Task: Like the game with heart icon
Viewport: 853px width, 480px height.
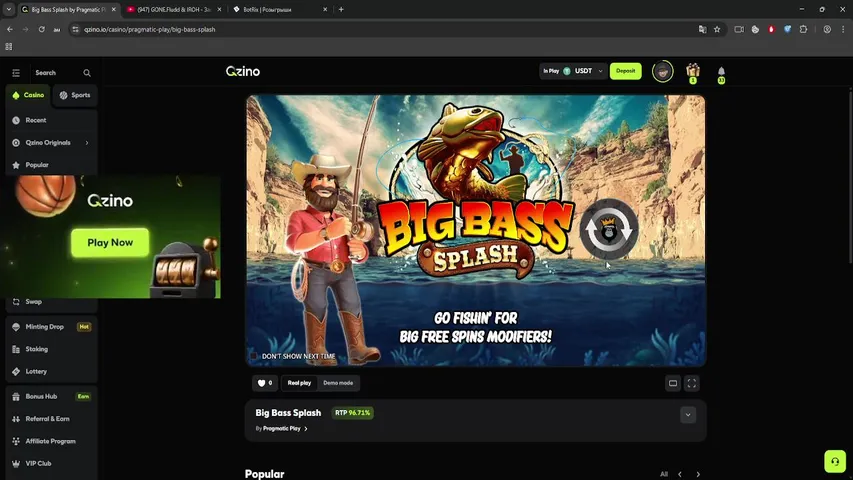Action: [262, 383]
